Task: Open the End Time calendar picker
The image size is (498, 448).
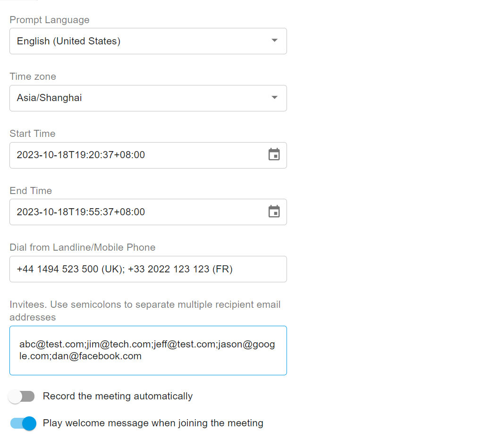Action: [274, 212]
